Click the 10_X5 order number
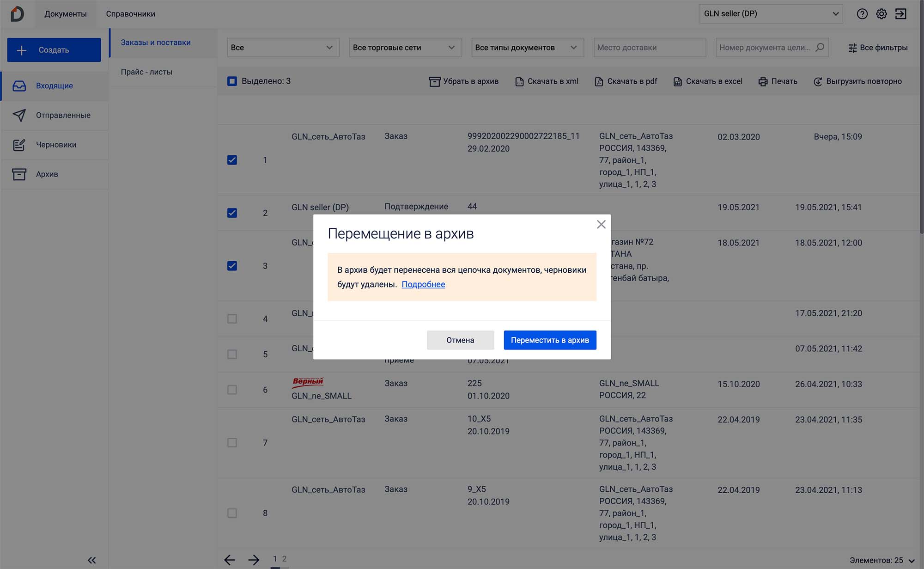The width and height of the screenshot is (924, 569). point(479,419)
